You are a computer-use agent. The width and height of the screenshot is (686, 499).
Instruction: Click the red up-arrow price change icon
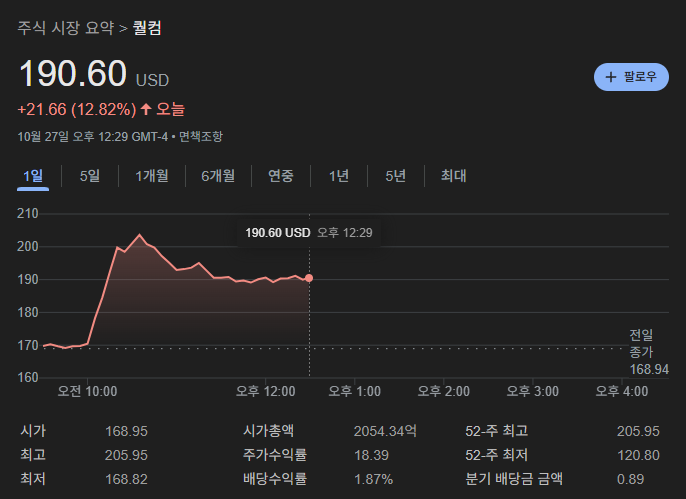click(x=146, y=109)
